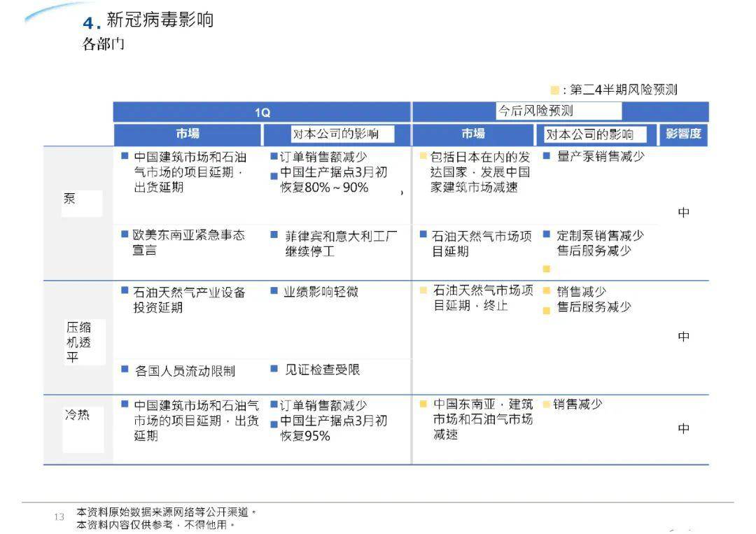Select the 影響度 column header
The width and height of the screenshot is (756, 534).
[683, 134]
